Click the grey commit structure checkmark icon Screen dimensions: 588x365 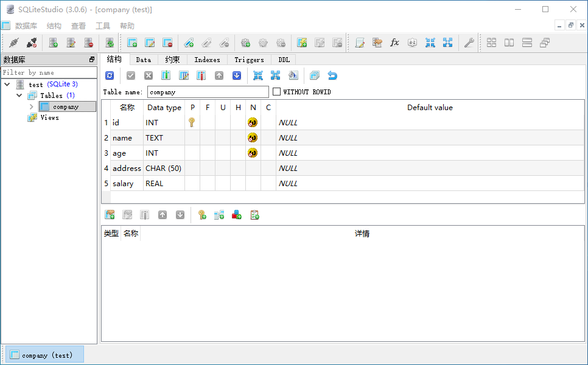tap(131, 75)
